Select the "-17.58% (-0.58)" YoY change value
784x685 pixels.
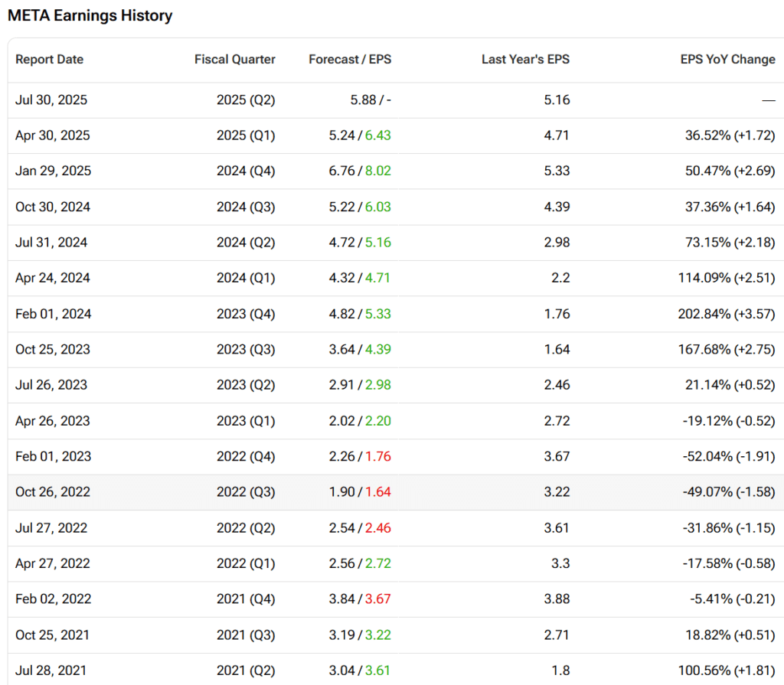[729, 563]
